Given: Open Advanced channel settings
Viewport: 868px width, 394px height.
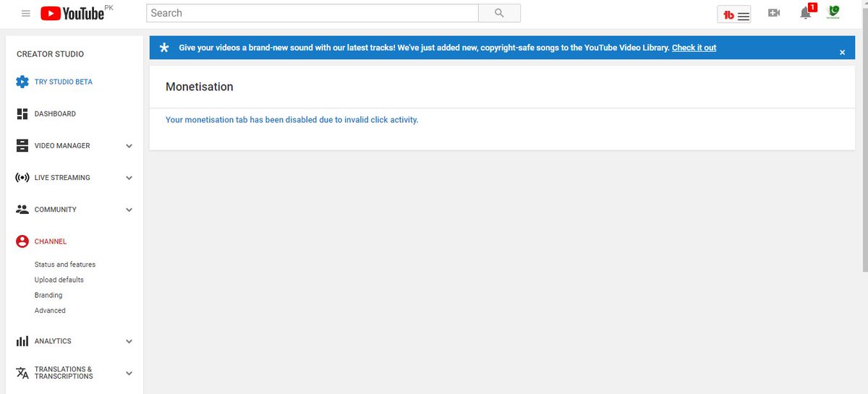Looking at the screenshot, I should coord(50,310).
